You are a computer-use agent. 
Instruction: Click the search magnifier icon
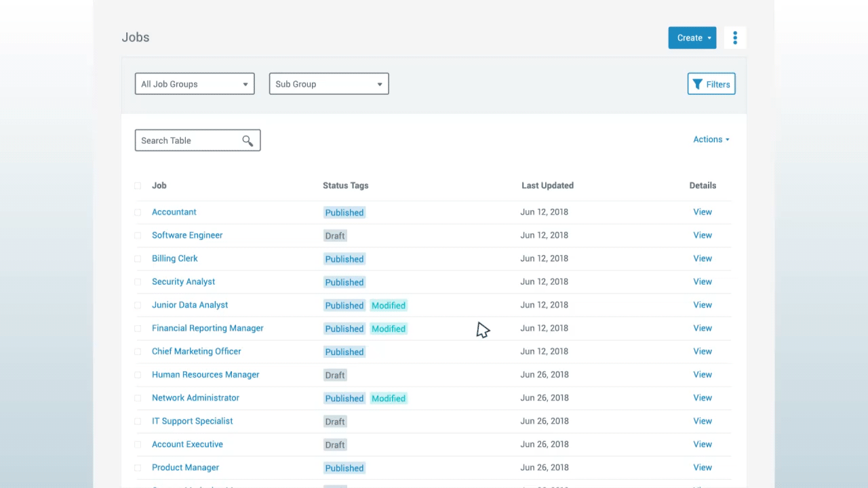pyautogui.click(x=248, y=140)
